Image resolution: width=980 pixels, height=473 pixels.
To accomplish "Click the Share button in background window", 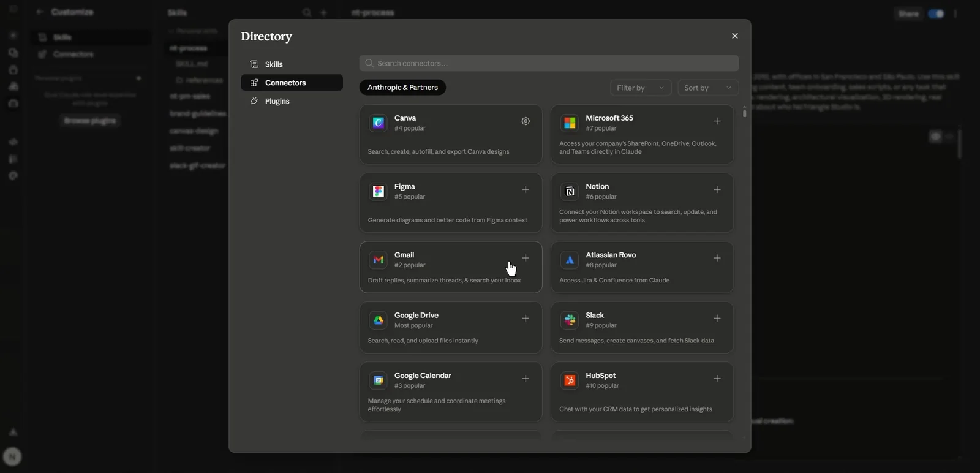I will (x=909, y=14).
